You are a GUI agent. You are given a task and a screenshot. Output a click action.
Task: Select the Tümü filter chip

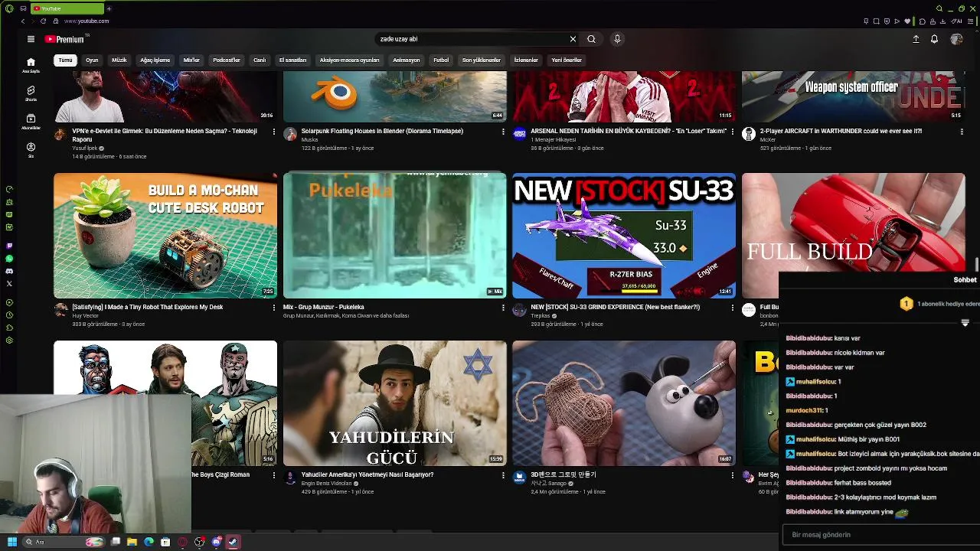click(65, 60)
